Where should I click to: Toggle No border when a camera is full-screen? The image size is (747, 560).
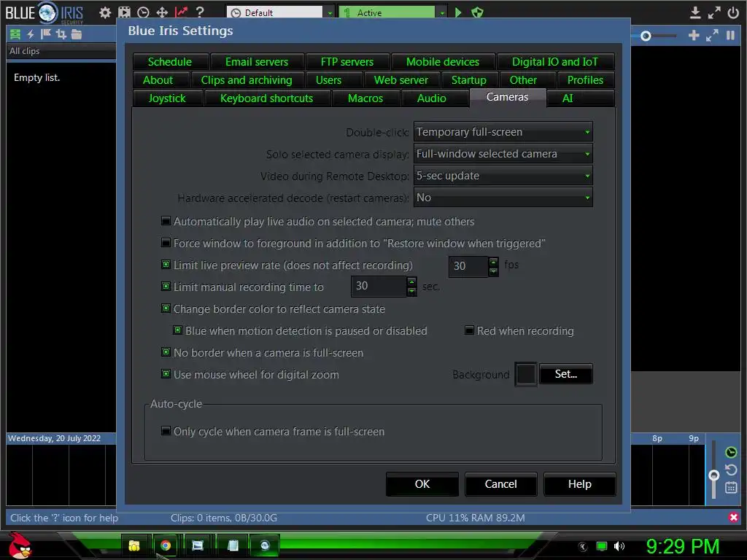(x=166, y=352)
